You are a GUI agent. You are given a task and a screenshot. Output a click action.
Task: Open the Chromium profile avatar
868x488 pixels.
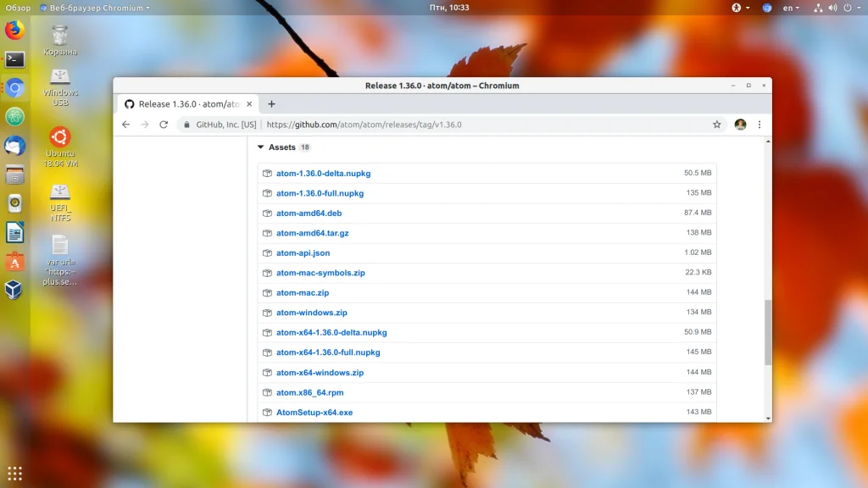click(740, 125)
